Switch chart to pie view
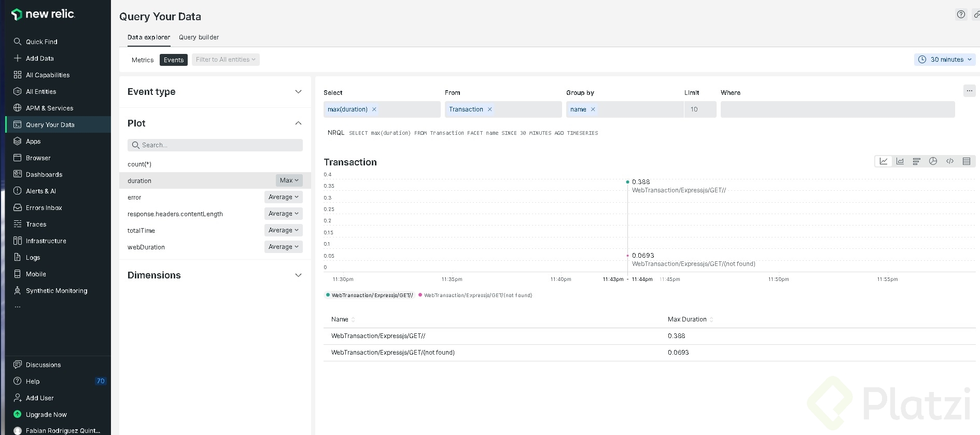The height and width of the screenshot is (435, 980). click(933, 161)
